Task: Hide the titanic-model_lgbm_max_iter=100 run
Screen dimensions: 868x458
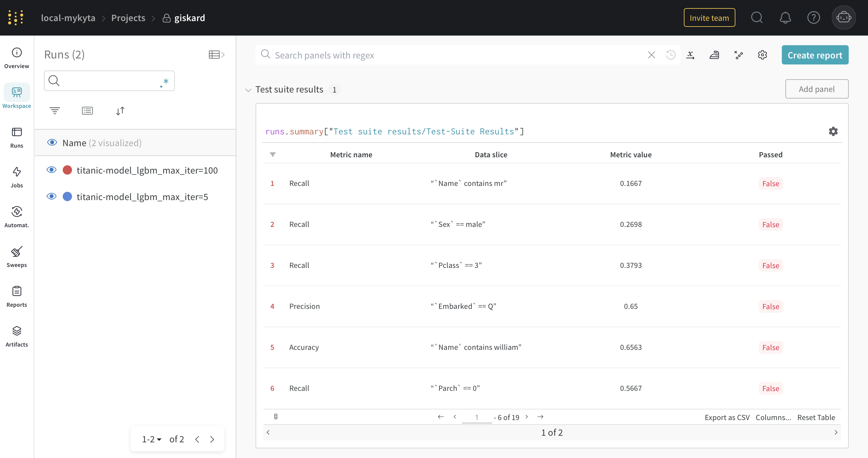Action: point(51,170)
